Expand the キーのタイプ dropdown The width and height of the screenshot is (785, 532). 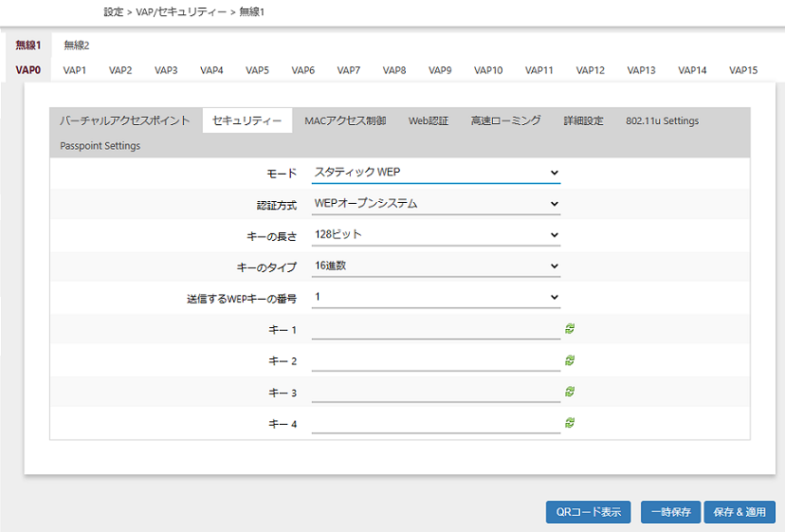point(436,266)
